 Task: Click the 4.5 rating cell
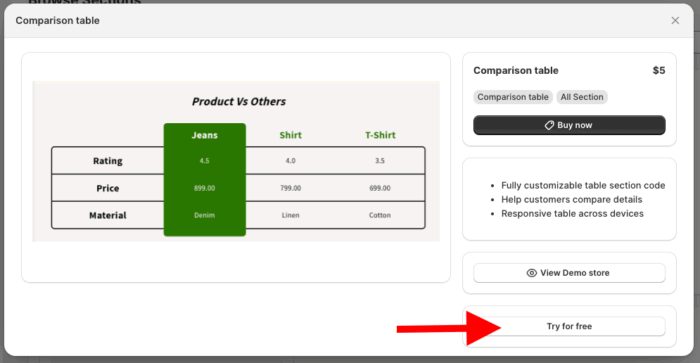point(204,161)
